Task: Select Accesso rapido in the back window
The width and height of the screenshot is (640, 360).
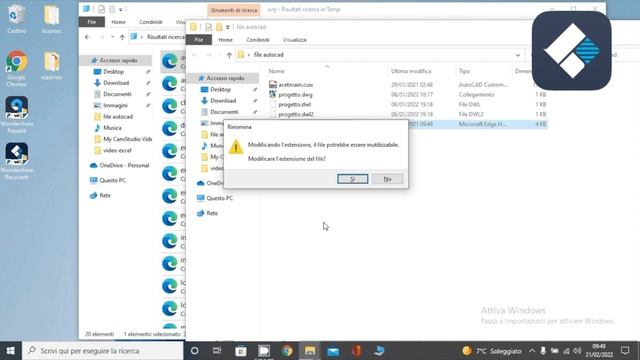Action: pyautogui.click(x=118, y=60)
